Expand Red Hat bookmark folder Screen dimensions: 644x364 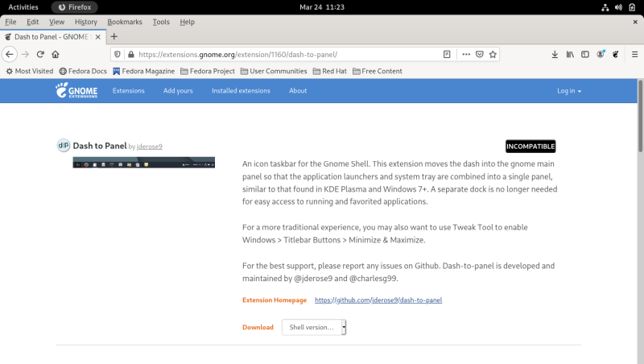(x=330, y=71)
